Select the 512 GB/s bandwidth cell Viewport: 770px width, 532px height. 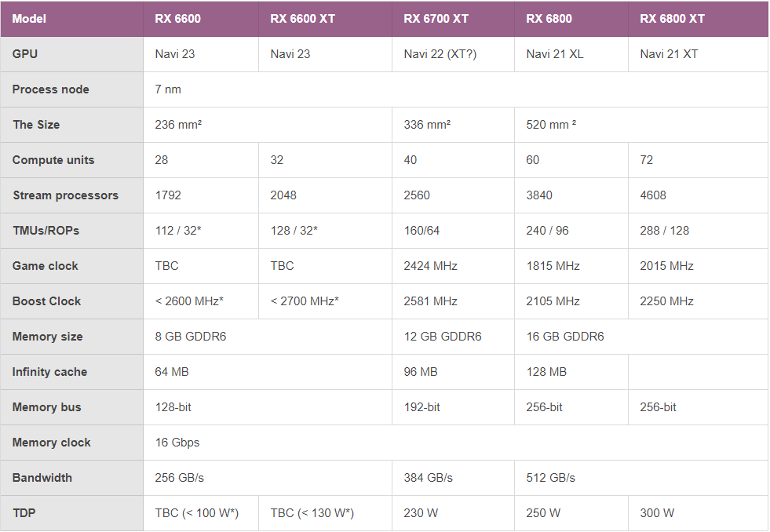pos(551,478)
